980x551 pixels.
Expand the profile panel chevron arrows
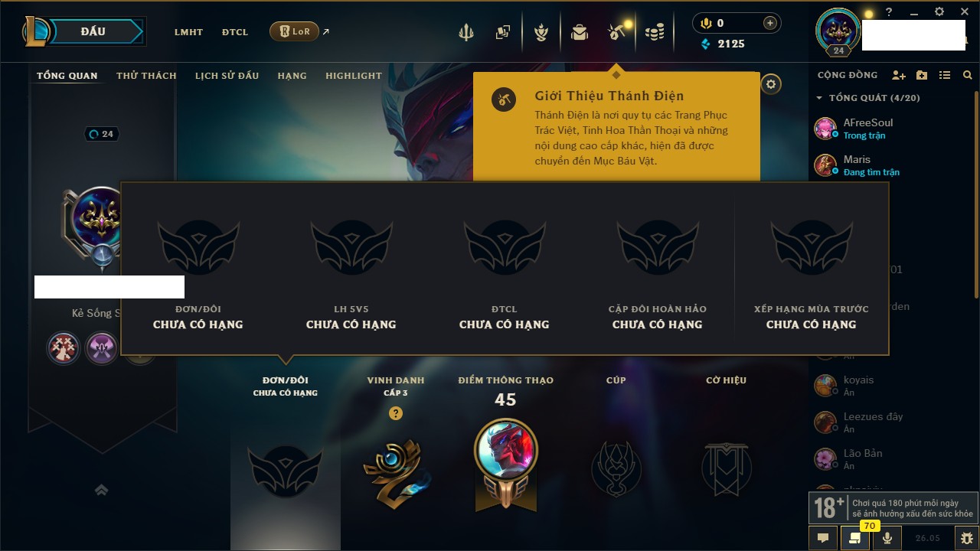tap(101, 490)
